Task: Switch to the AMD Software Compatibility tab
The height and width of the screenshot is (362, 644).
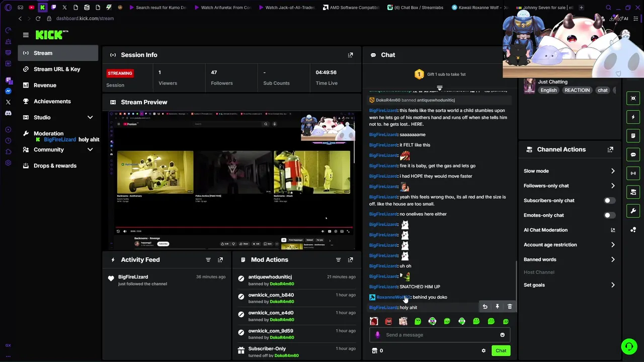Action: click(x=351, y=8)
